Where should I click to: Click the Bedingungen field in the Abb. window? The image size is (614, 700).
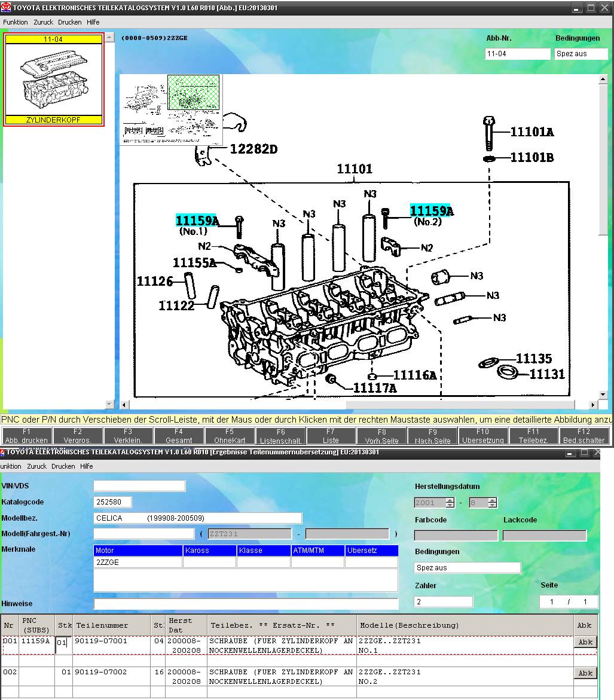581,54
